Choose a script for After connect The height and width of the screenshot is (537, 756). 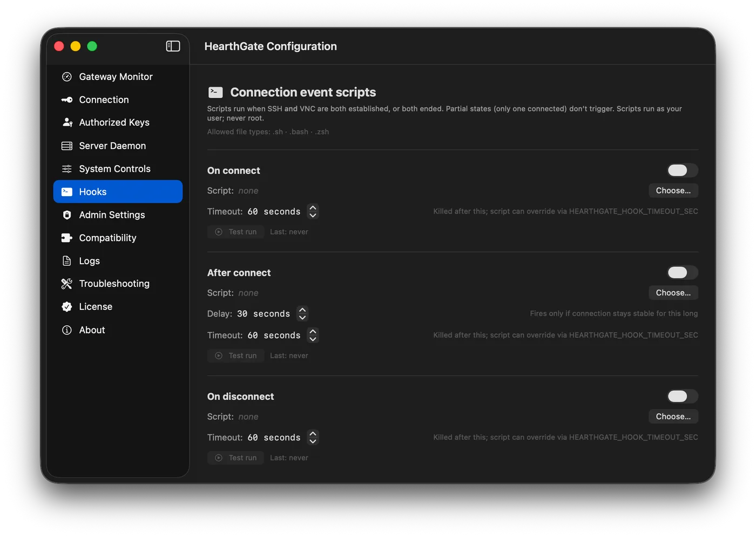(x=673, y=293)
